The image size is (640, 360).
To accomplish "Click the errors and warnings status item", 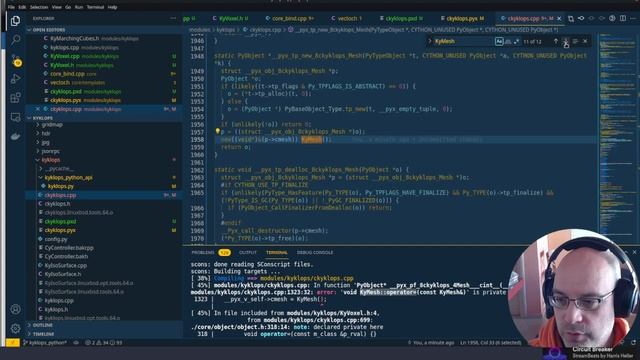I will click(103, 343).
